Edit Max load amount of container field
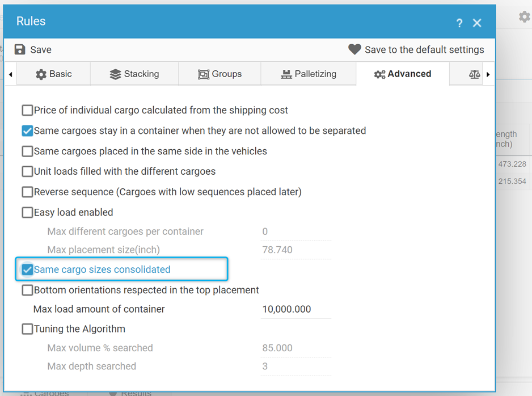Viewport: 532px width, 396px height. point(296,309)
